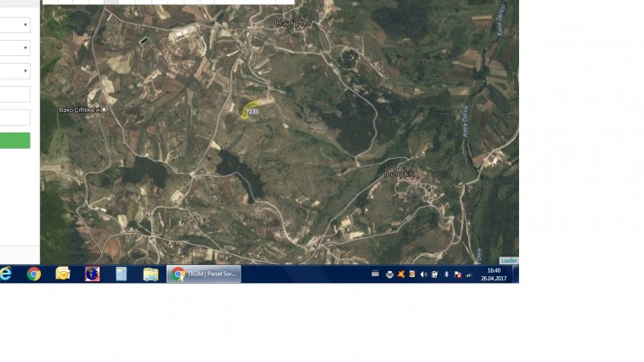Launch Google Chrome pinned taskbar icon

pos(34,274)
